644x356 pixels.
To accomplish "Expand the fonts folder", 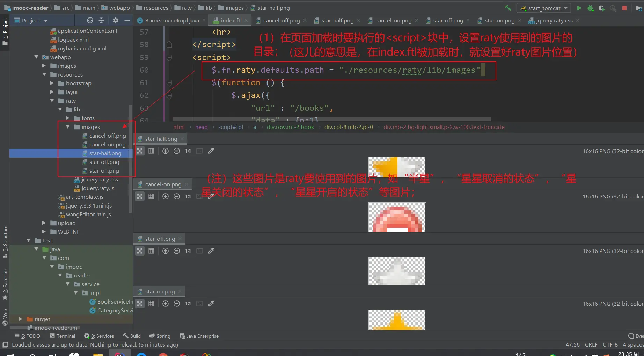I will point(68,118).
